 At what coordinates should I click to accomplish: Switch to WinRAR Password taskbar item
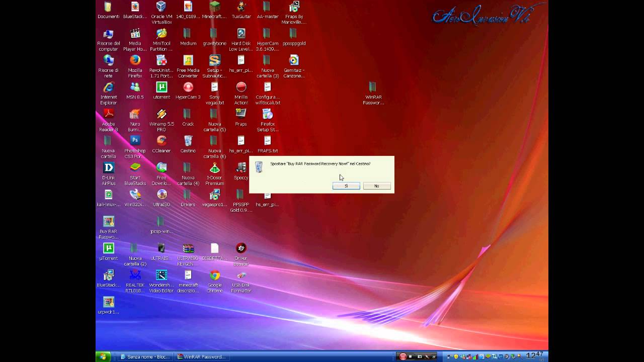coord(201,356)
